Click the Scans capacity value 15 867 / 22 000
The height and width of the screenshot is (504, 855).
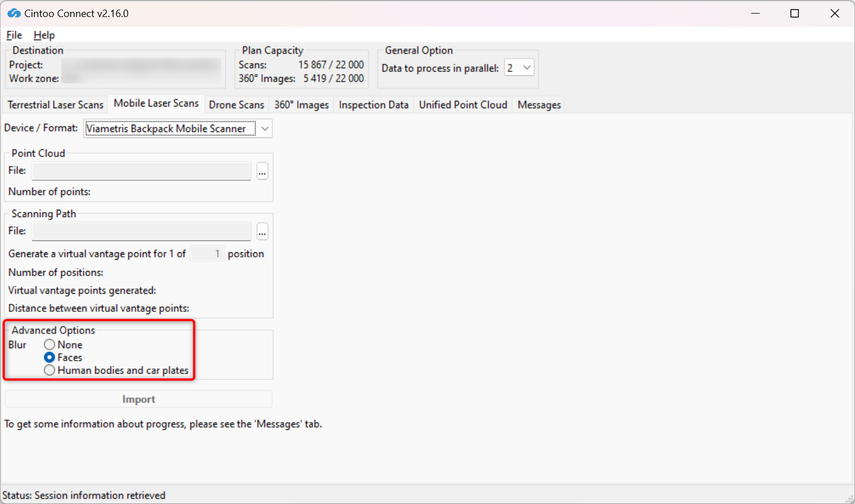coord(331,65)
